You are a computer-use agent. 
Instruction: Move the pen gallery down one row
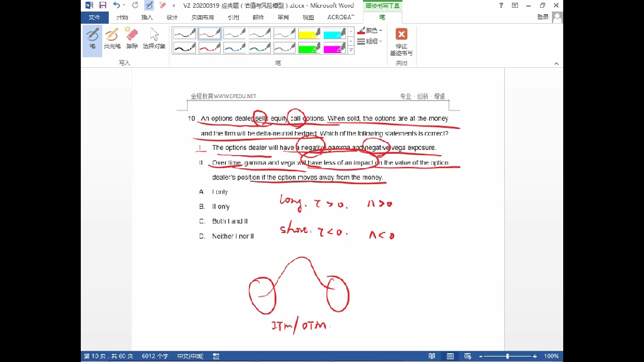pos(351,41)
